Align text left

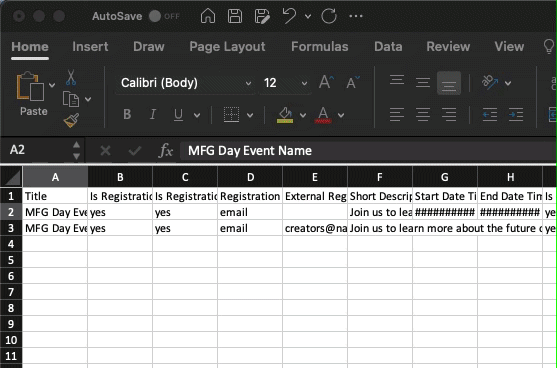pyautogui.click(x=397, y=115)
